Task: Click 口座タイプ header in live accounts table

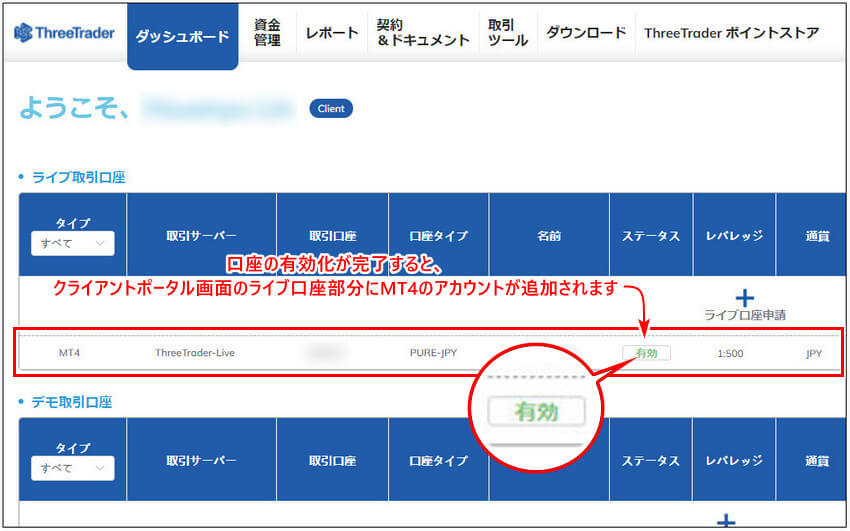Action: [x=439, y=236]
